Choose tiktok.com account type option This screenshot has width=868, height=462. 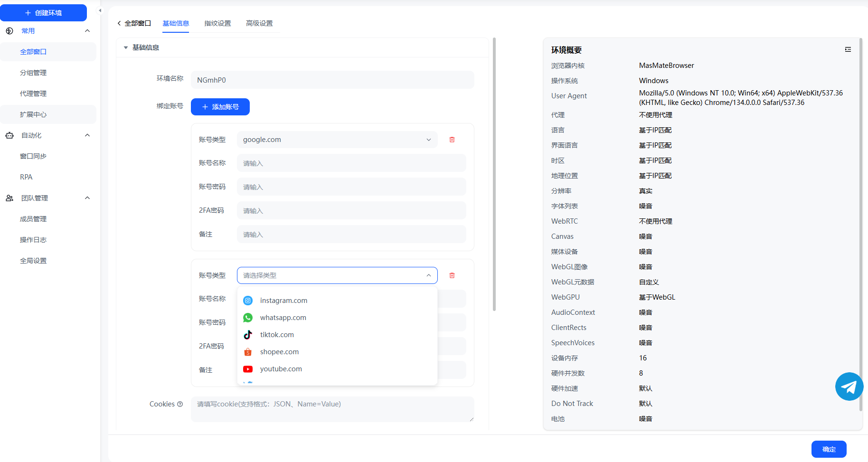tap(277, 335)
